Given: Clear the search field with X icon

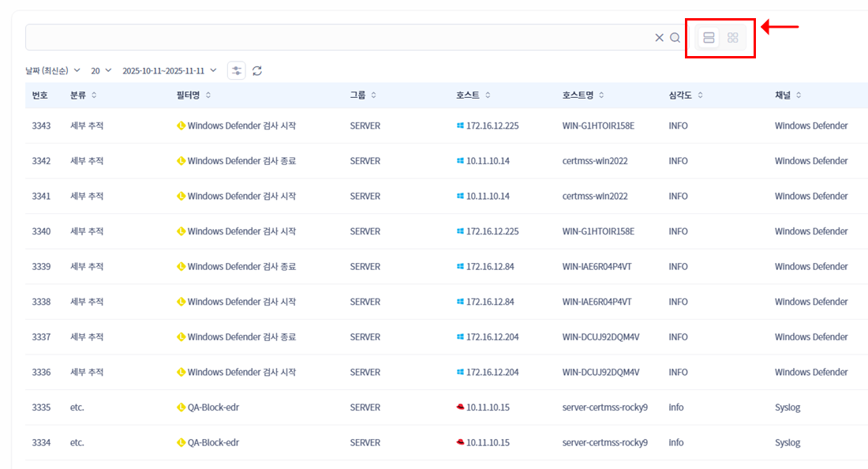Looking at the screenshot, I should [659, 38].
